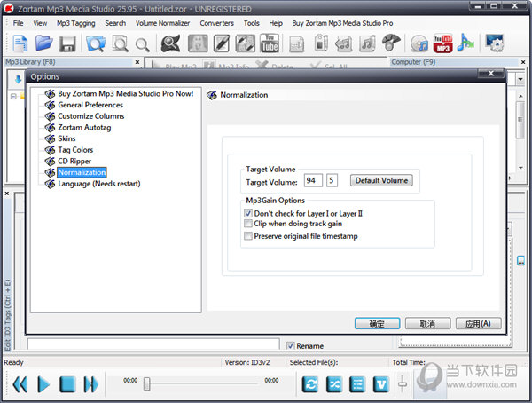Open the Search menu
Screen dimensions: 532x403
click(x=115, y=23)
